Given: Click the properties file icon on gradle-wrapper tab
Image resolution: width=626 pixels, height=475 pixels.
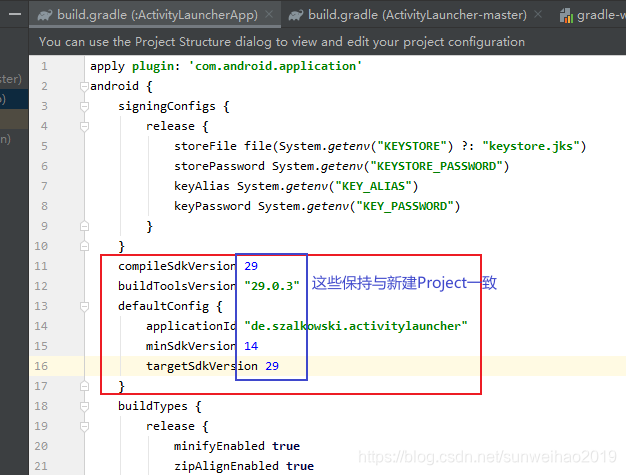Looking at the screenshot, I should pos(566,16).
